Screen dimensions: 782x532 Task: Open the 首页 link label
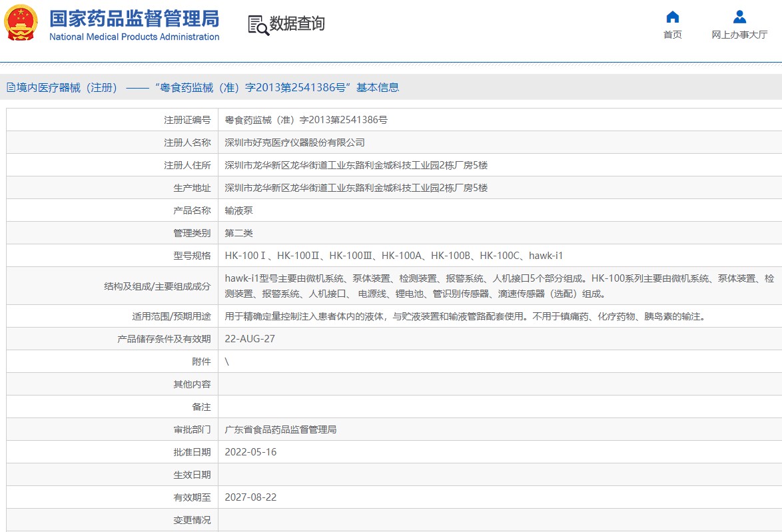[673, 35]
